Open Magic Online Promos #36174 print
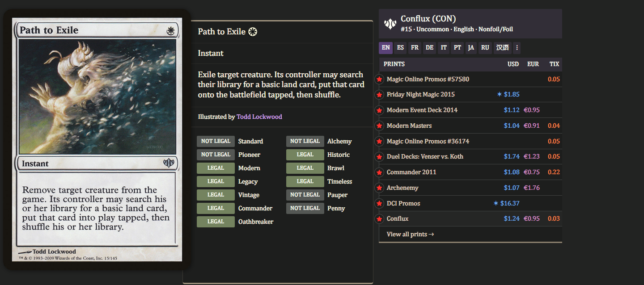 (x=428, y=142)
